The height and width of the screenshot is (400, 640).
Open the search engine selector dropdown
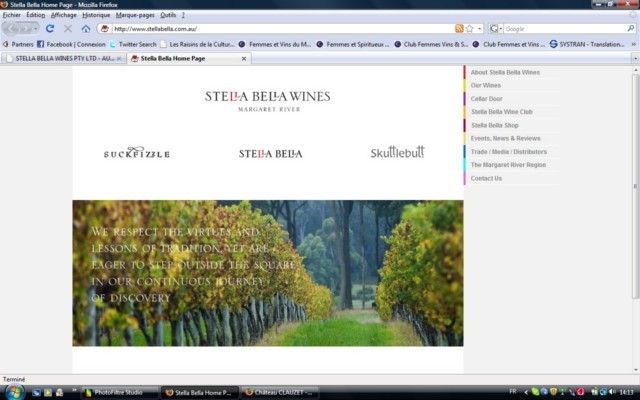pyautogui.click(x=496, y=29)
